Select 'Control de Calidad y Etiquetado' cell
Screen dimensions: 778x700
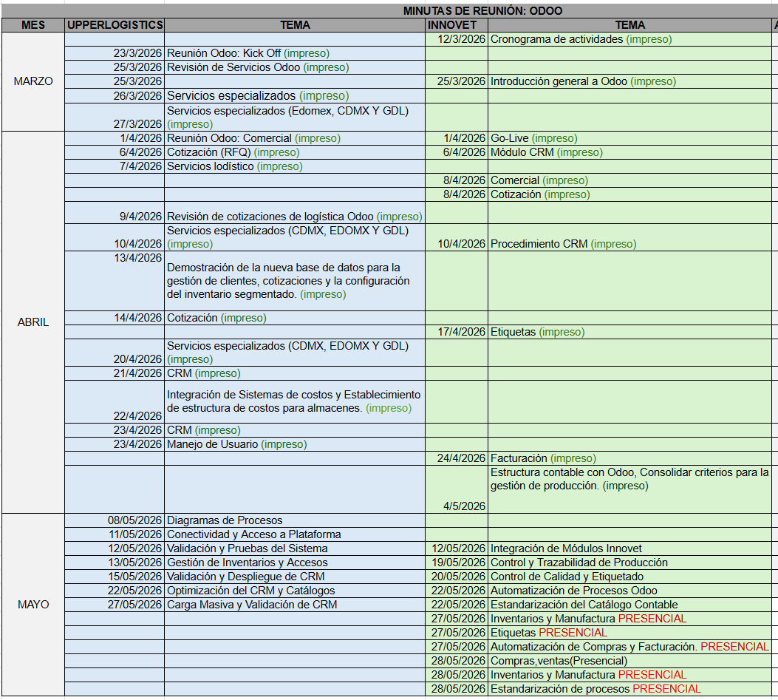(629, 577)
